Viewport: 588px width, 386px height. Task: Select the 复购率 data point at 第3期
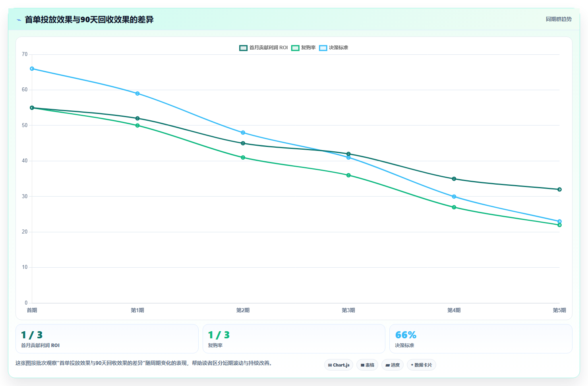[348, 175]
